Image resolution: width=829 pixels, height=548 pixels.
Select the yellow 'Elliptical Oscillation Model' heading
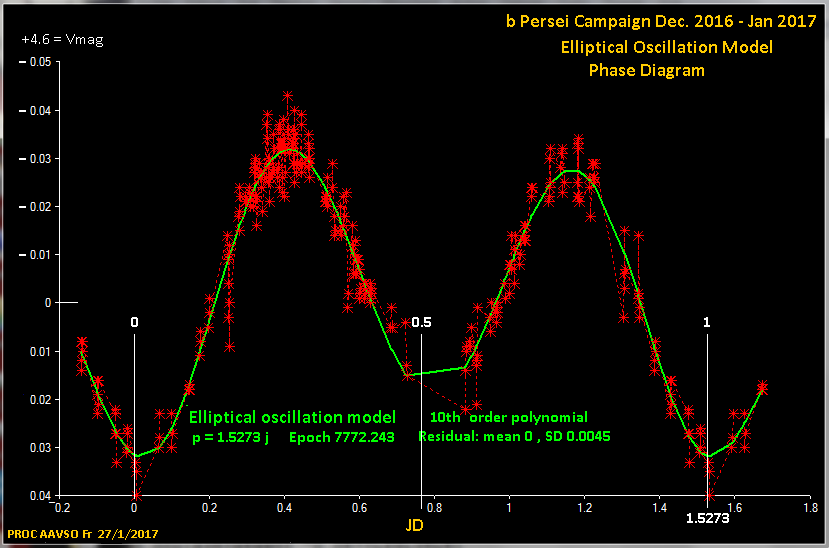(669, 47)
